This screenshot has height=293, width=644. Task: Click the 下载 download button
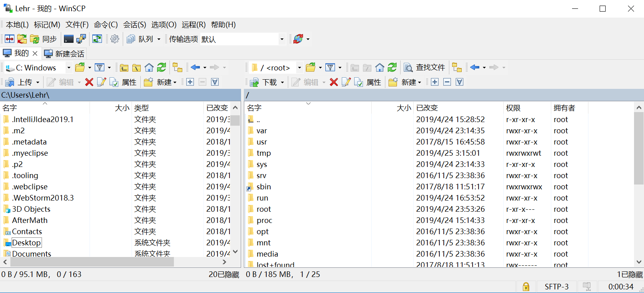click(263, 82)
